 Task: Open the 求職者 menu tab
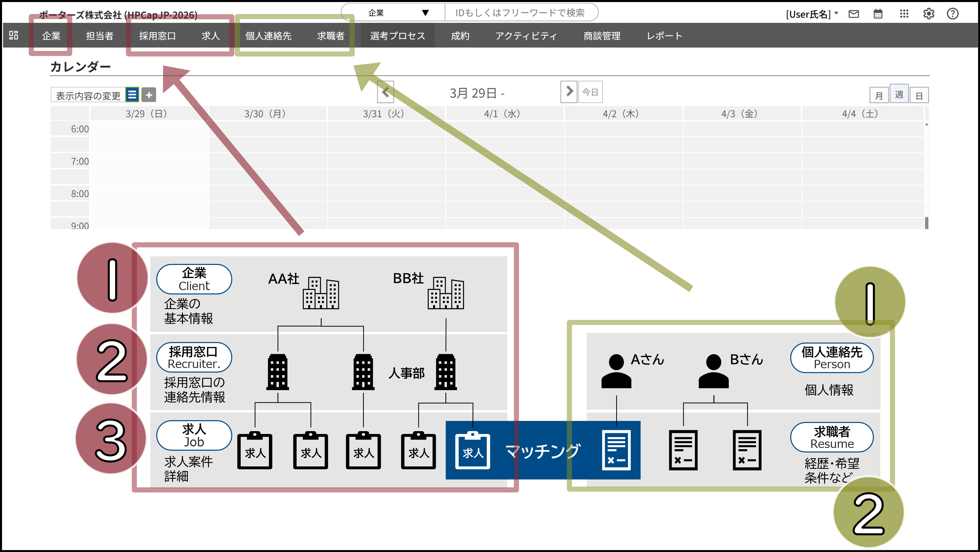point(330,36)
